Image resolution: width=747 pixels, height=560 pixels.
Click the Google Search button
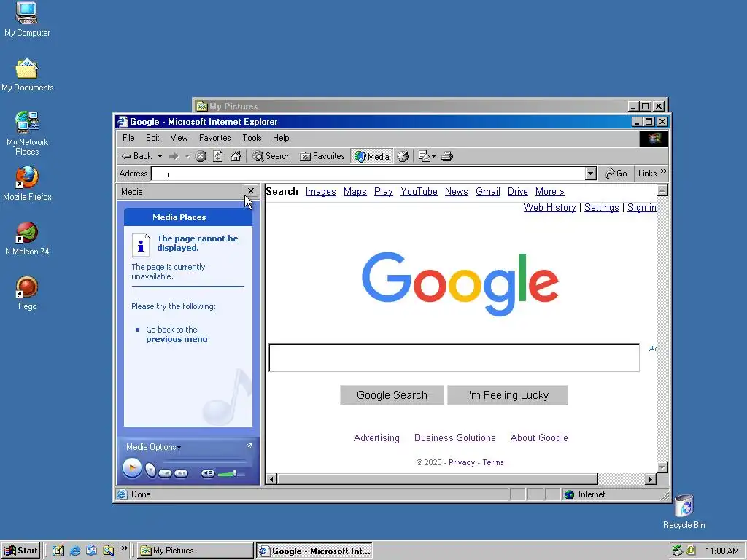[x=392, y=395]
